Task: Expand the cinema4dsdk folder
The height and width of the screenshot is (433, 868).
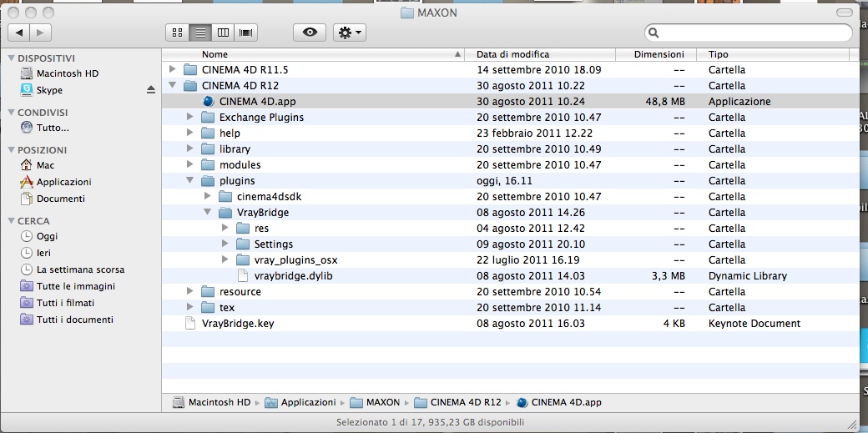Action: (x=208, y=196)
